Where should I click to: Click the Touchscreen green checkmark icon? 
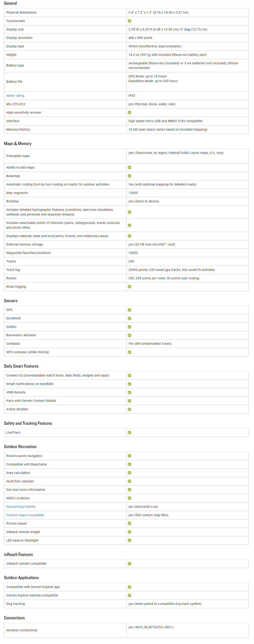[130, 21]
